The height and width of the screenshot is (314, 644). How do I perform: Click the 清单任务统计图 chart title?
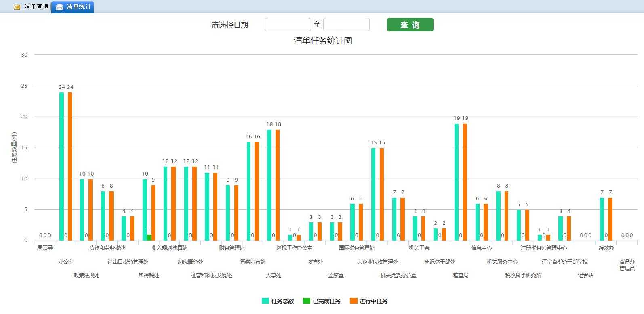pos(323,41)
